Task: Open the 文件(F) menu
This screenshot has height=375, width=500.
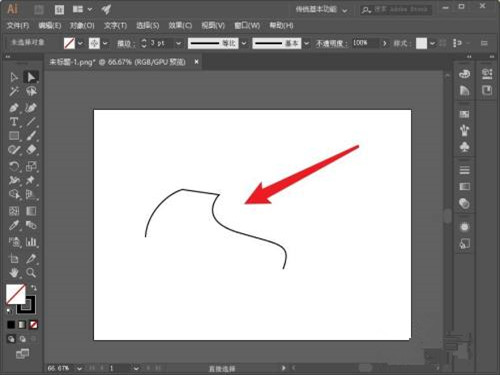Action: pos(18,26)
